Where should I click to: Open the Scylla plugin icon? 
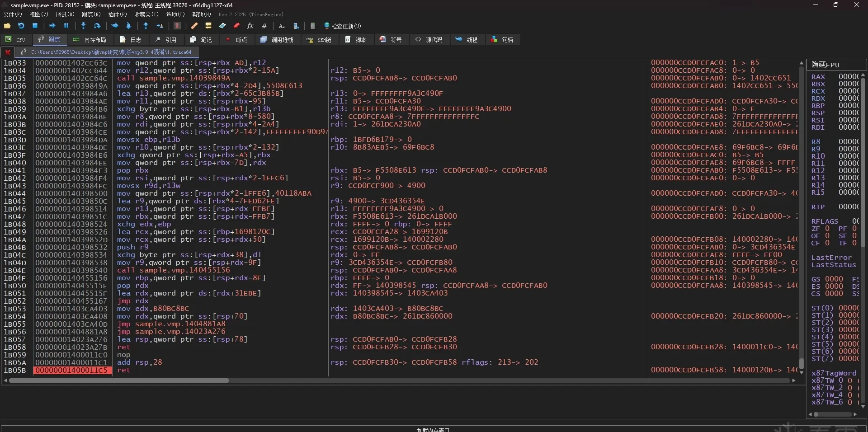click(x=177, y=26)
